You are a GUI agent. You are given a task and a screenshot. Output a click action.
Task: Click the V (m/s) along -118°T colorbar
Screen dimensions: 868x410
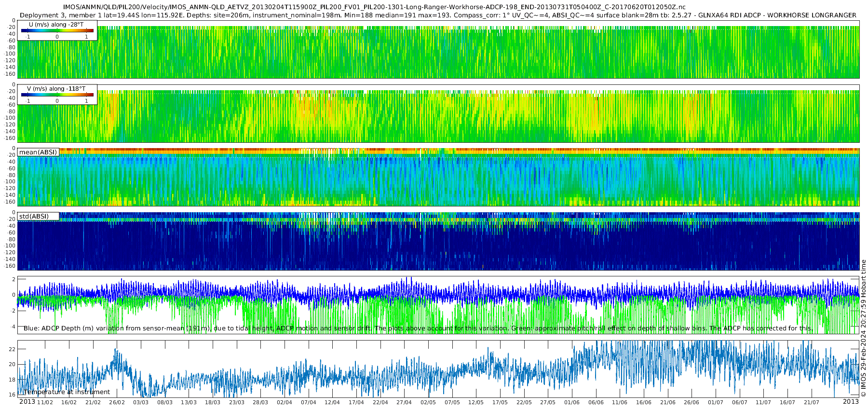point(57,95)
